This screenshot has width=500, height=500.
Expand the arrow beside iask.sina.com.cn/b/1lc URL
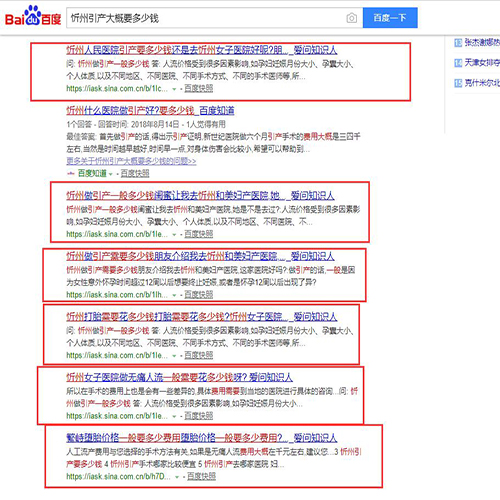(174, 89)
